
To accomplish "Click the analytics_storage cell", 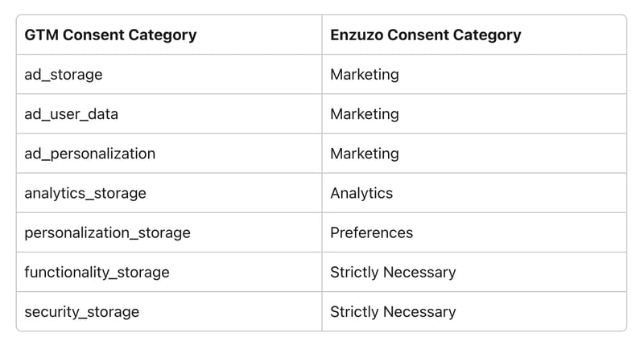I will (x=85, y=193).
